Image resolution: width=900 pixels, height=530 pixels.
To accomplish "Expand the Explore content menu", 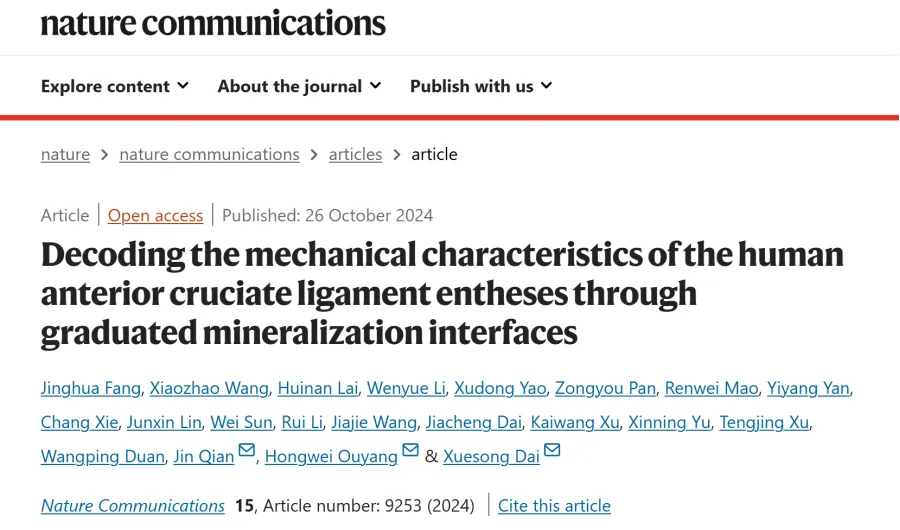I will (x=114, y=86).
